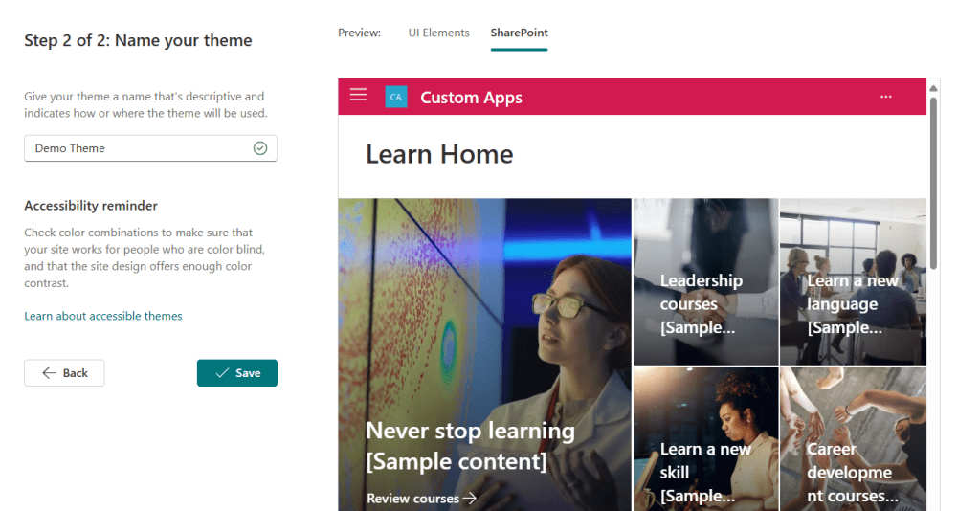Click the Custom Apps site title
Image resolution: width=980 pixels, height=511 pixels.
pyautogui.click(x=471, y=98)
